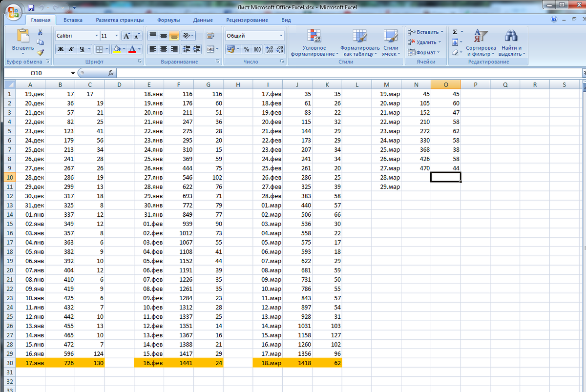586x392 pixels.
Task: Toggle bold (Ж) formatting
Action: coord(61,49)
